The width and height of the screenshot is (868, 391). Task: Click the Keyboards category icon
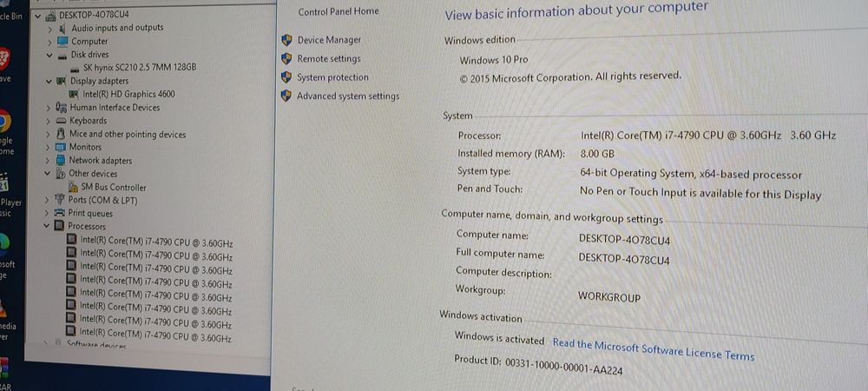click(x=61, y=121)
